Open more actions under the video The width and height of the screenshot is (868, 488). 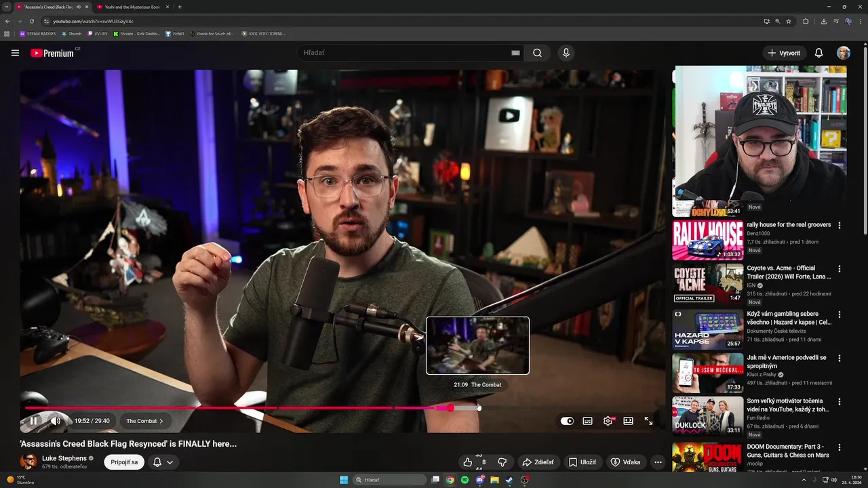coord(658,462)
